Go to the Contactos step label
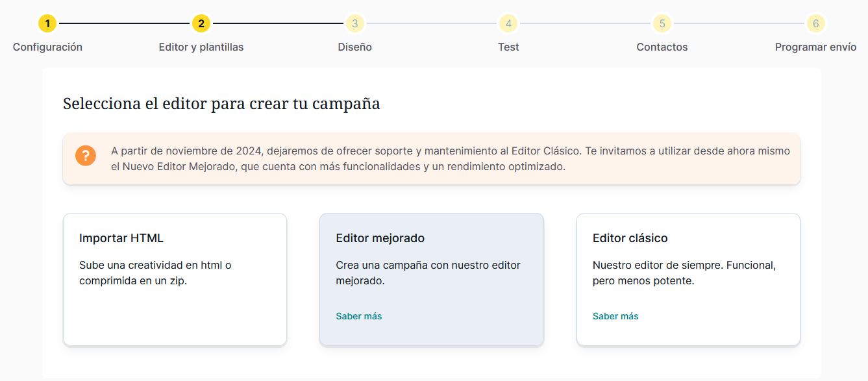The height and width of the screenshot is (381, 868). click(662, 47)
